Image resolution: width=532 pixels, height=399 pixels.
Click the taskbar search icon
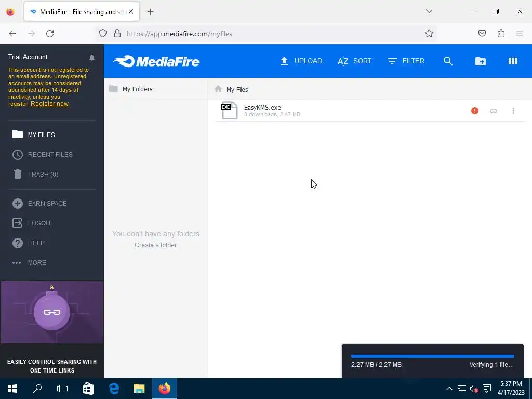click(x=37, y=389)
